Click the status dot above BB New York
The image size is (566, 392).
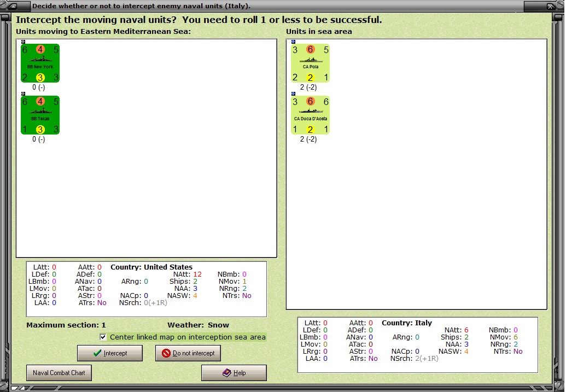(x=23, y=42)
